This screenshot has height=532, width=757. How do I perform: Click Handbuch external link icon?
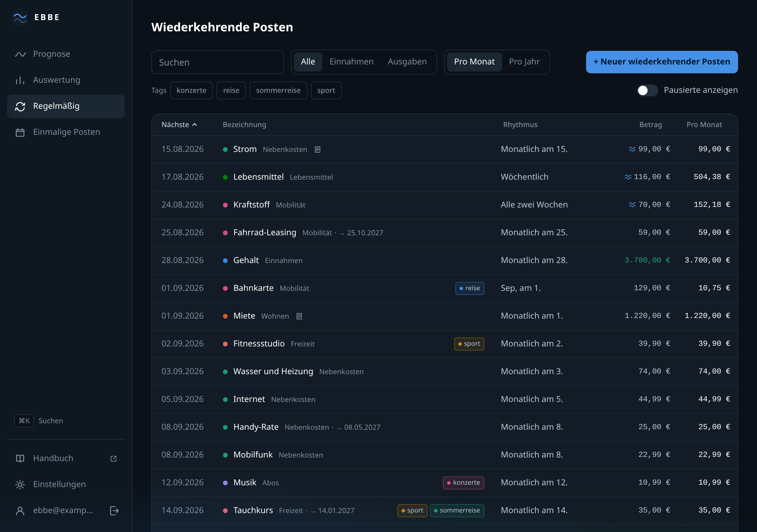click(114, 458)
